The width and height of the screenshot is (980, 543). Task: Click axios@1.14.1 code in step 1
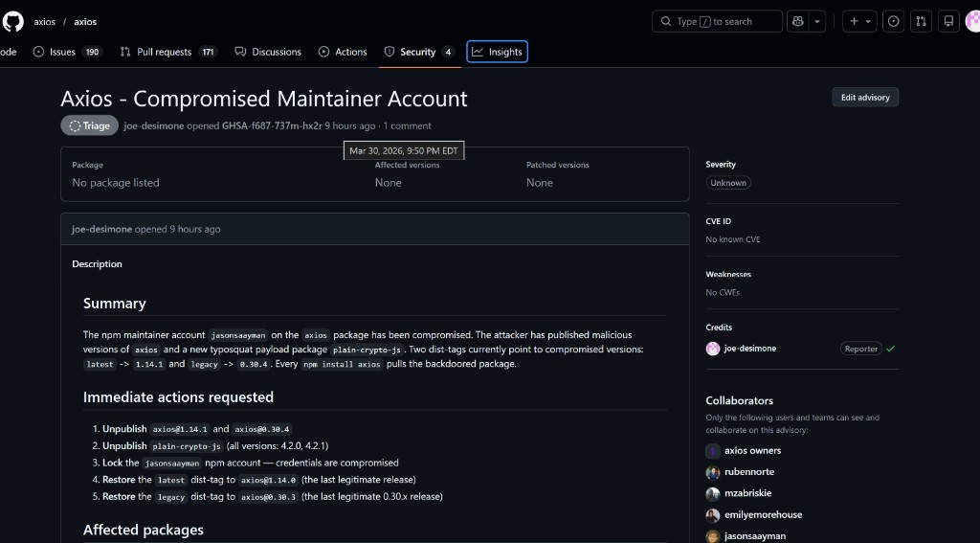click(x=180, y=429)
